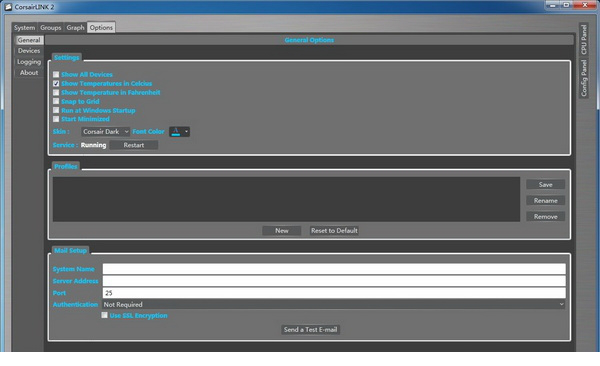The image size is (600, 366).
Task: Click the CorsairLINK 2 title bar app icon
Action: pyautogui.click(x=8, y=7)
